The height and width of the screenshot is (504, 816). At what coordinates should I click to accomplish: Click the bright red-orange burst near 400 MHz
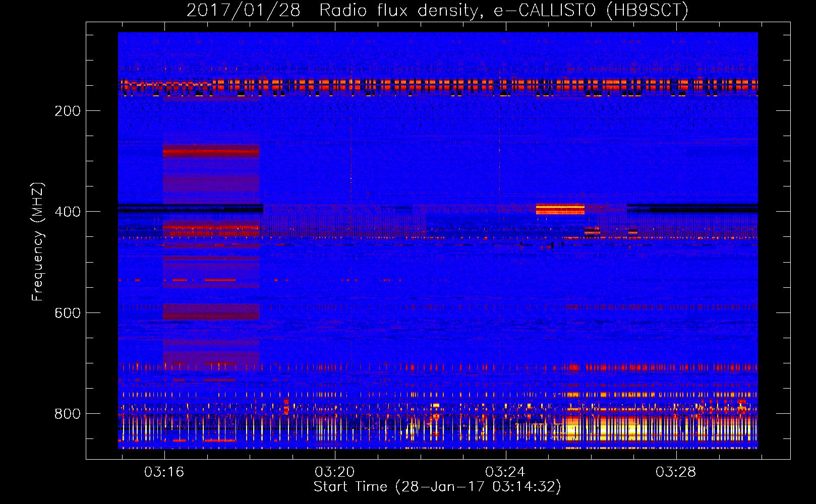560,209
